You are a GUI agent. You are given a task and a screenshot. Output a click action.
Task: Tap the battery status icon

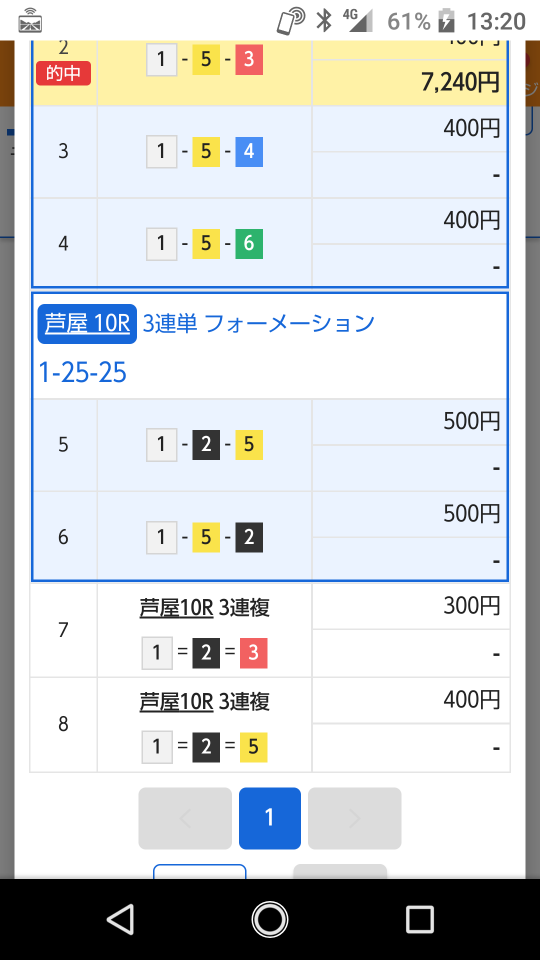(x=446, y=21)
